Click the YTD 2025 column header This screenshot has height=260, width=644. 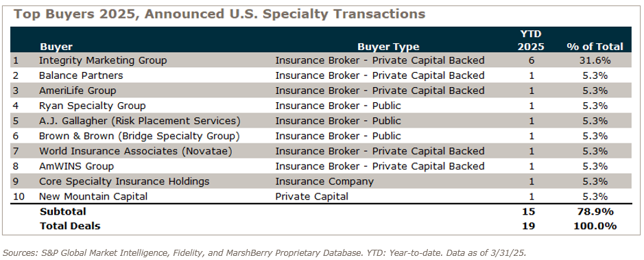[x=531, y=40]
